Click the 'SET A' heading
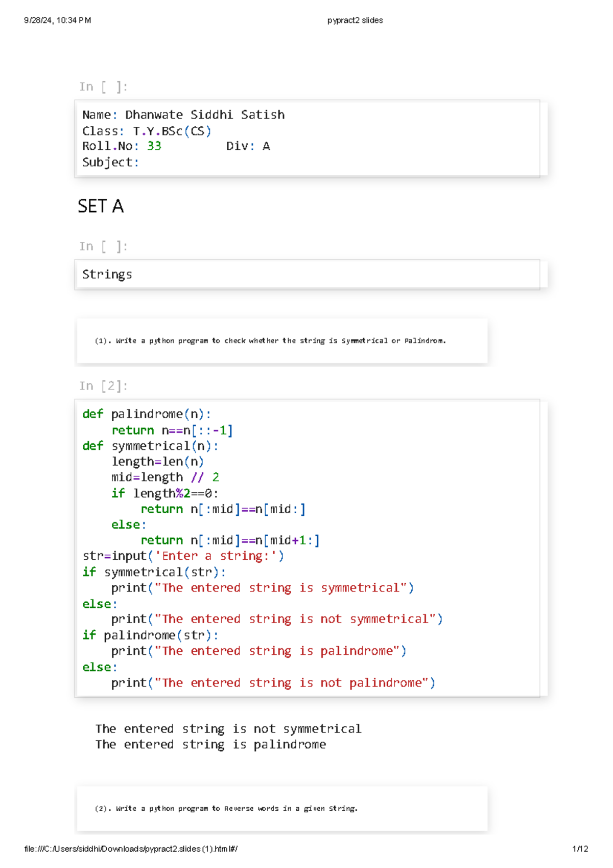Screen dimensions: 613x868 point(101,207)
